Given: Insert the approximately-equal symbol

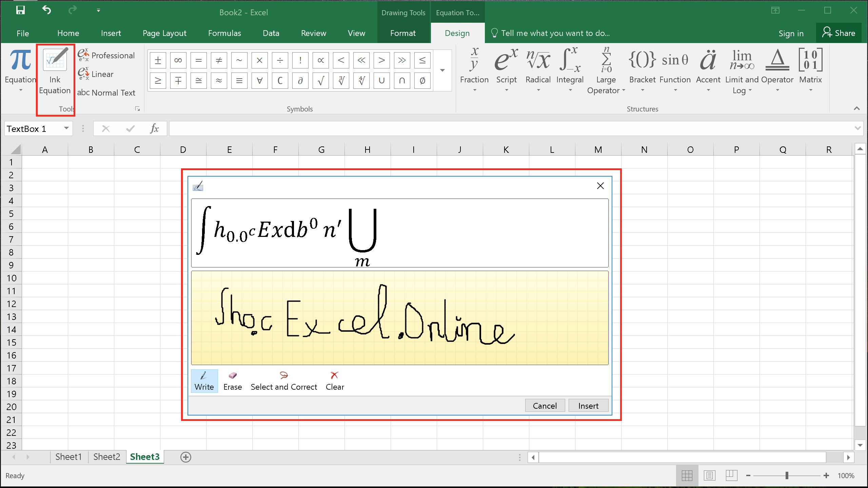Looking at the screenshot, I should coord(219,81).
